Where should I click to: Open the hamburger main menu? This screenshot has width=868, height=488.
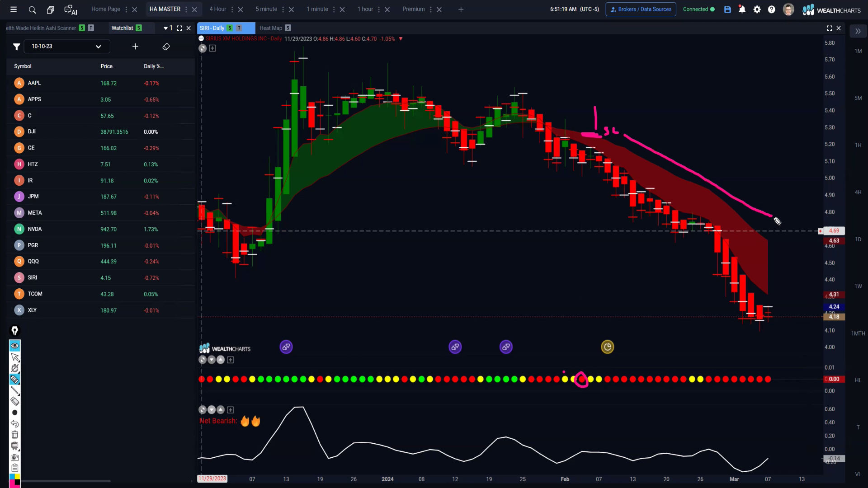[14, 9]
